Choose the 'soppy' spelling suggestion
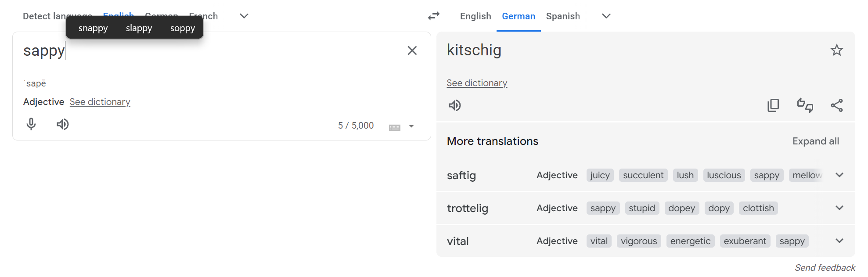The height and width of the screenshot is (277, 868). pyautogui.click(x=183, y=29)
